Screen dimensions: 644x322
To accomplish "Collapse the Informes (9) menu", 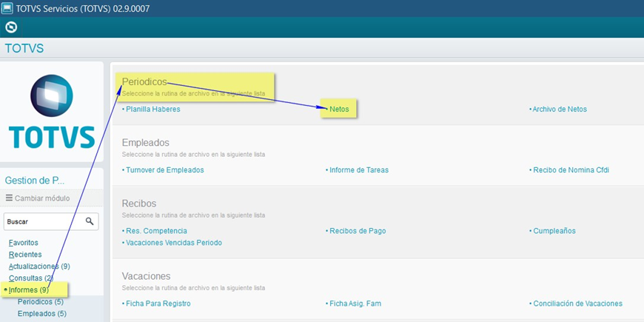I will click(28, 290).
